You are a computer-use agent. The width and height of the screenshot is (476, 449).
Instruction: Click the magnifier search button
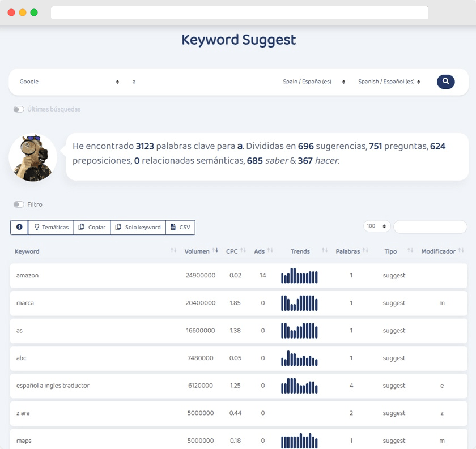point(445,82)
